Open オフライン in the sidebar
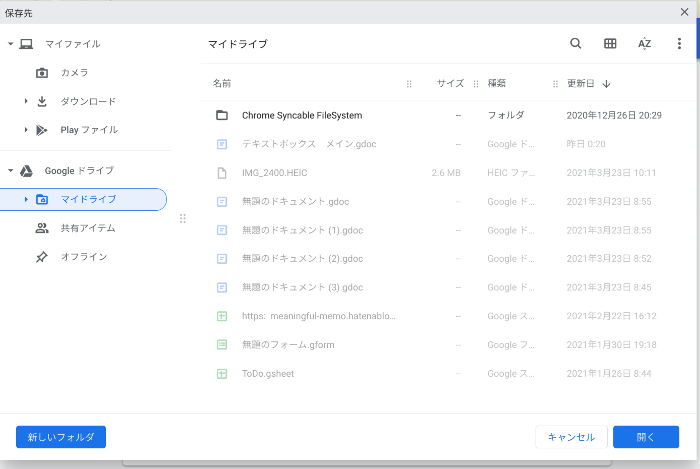Screen dimensions: 700x469 click(84, 257)
